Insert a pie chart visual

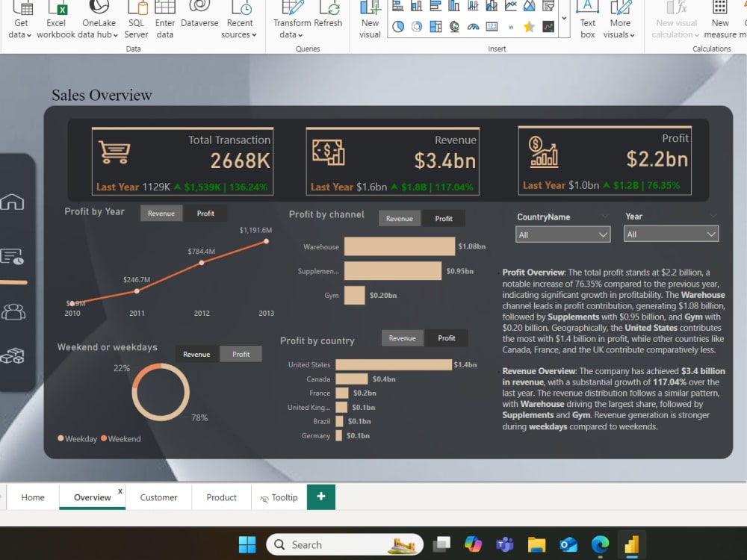[x=397, y=26]
